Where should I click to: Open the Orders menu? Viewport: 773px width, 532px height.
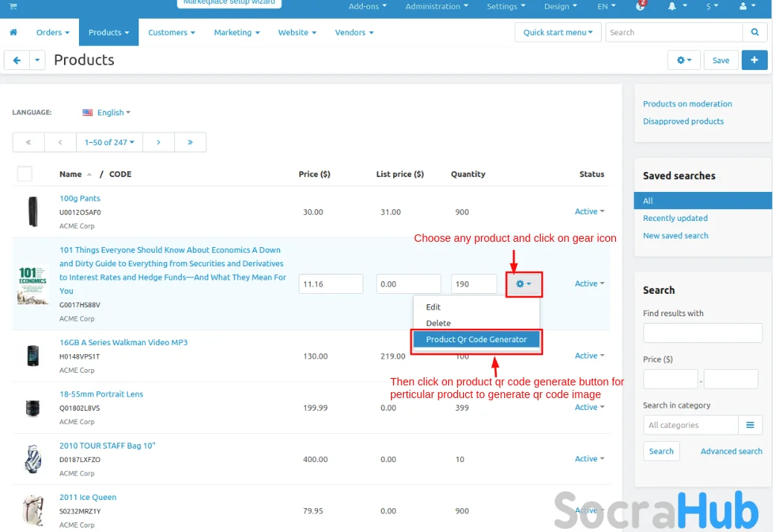pyautogui.click(x=52, y=33)
